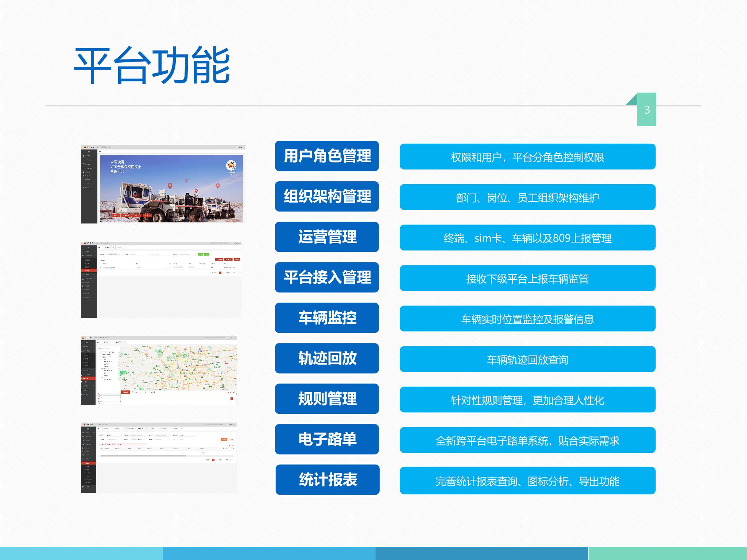747x560 pixels.
Task: Select the 组织架构管理 button
Action: (327, 196)
